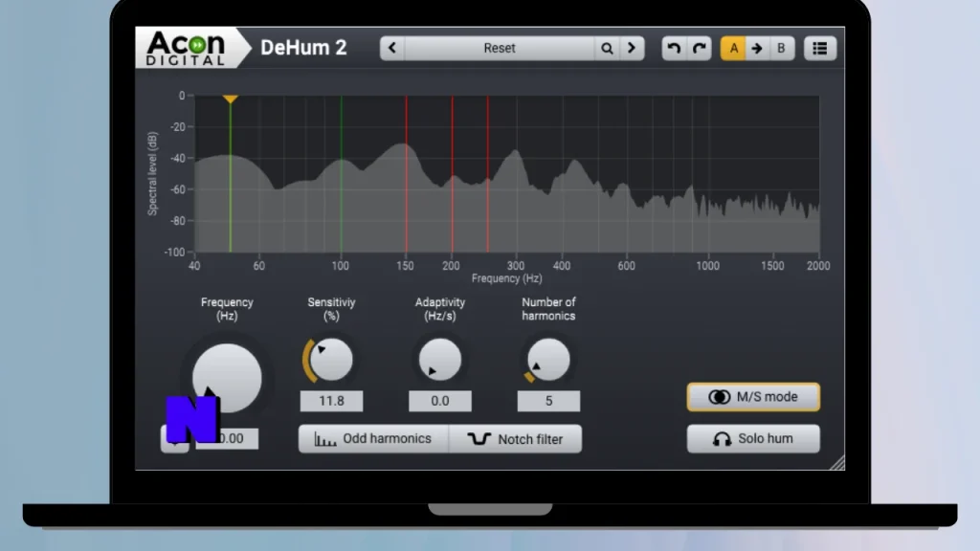Click the red 150 Hz harmonic line
The height and width of the screenshot is (551, 980).
tap(406, 174)
